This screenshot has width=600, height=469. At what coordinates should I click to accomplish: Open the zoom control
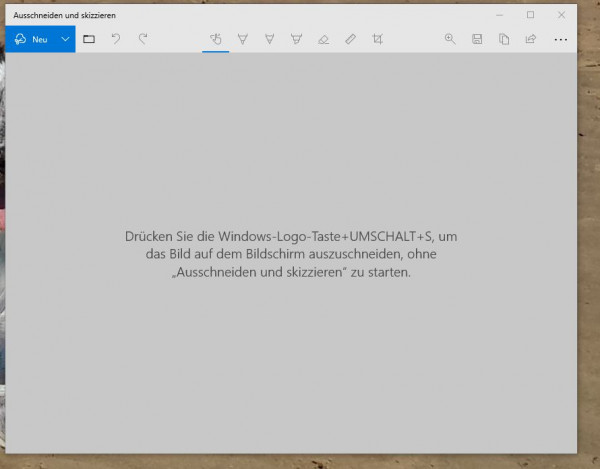click(x=450, y=39)
